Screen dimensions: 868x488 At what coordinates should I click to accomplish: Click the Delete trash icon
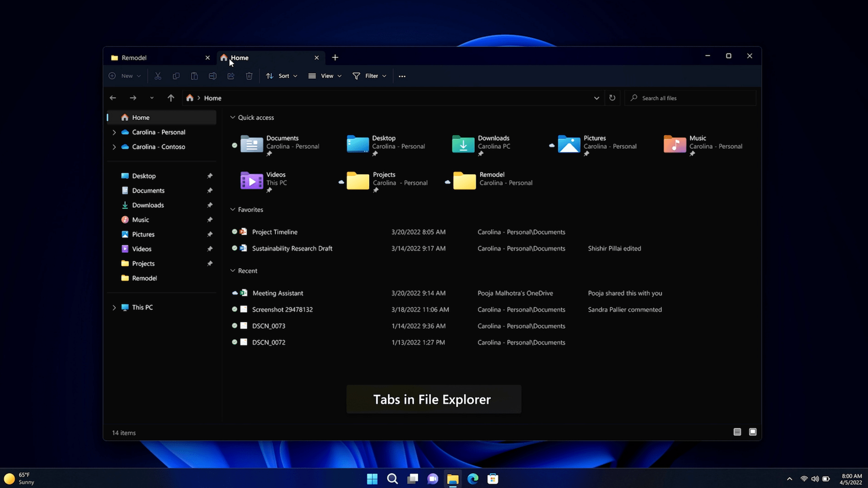[249, 76]
